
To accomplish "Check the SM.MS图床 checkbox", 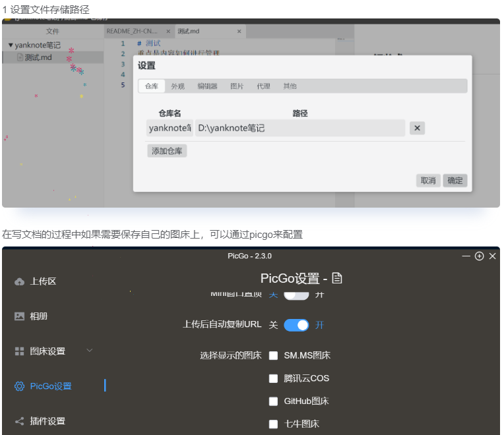I will point(274,356).
